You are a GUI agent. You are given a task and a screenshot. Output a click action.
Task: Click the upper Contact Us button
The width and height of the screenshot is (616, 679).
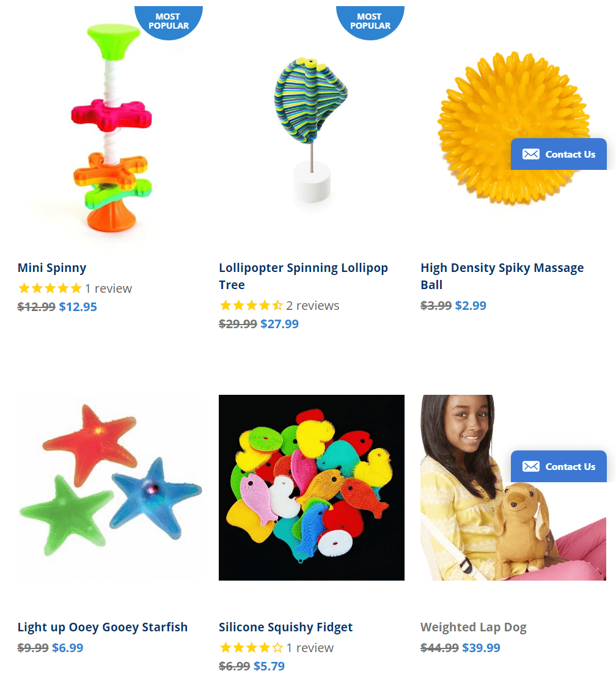pyautogui.click(x=559, y=154)
